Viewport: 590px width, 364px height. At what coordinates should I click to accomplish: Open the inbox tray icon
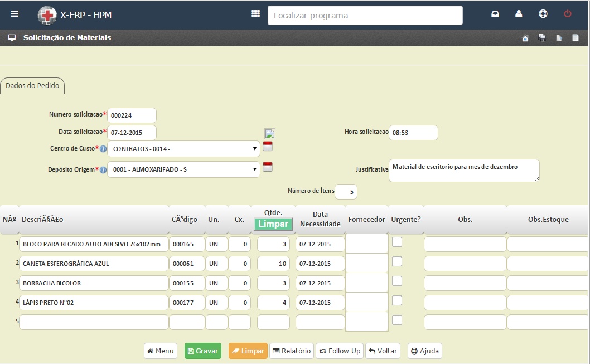(495, 14)
